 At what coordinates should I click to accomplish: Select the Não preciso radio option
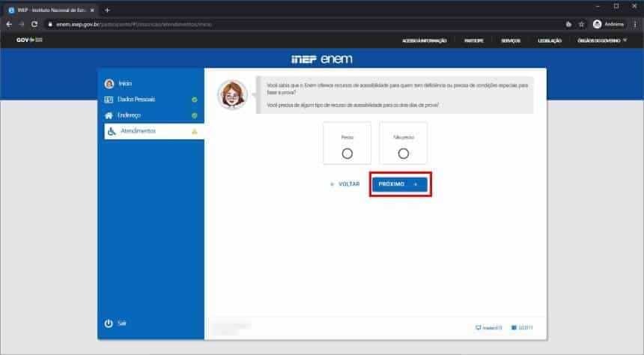click(x=404, y=154)
